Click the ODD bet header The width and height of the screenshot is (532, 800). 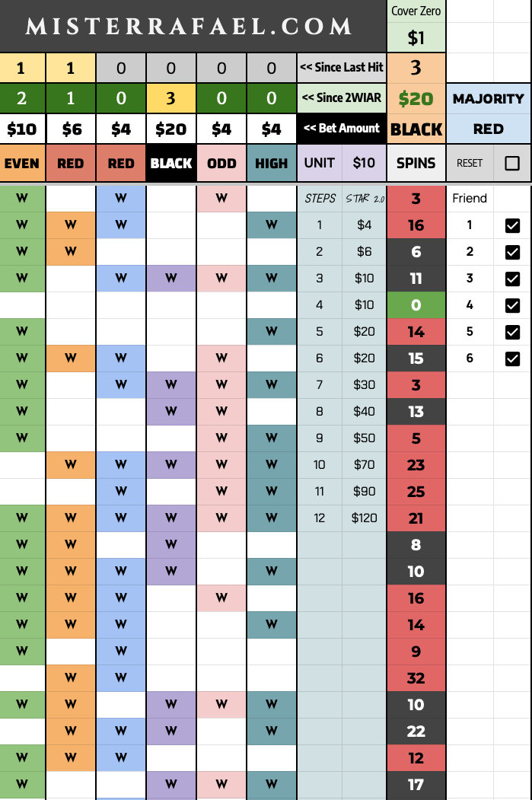[x=221, y=163]
